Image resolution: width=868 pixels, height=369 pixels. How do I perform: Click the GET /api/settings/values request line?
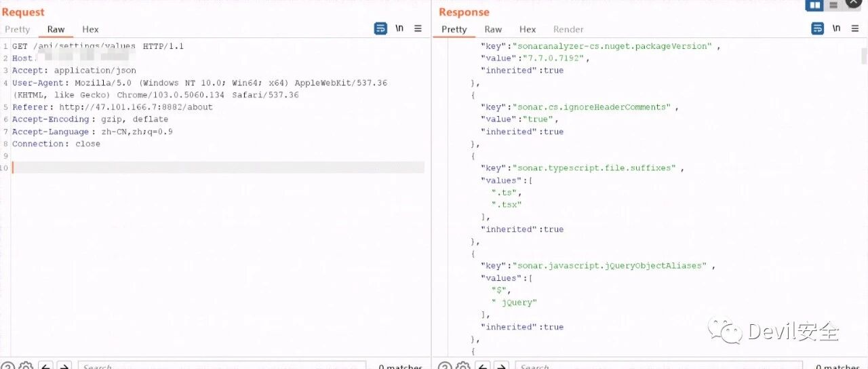[98, 46]
